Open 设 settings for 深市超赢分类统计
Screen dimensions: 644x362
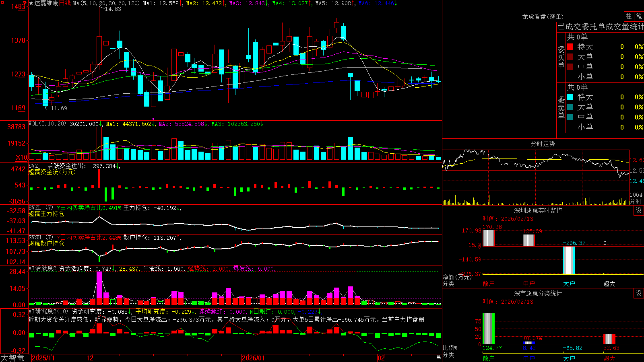click(x=639, y=293)
